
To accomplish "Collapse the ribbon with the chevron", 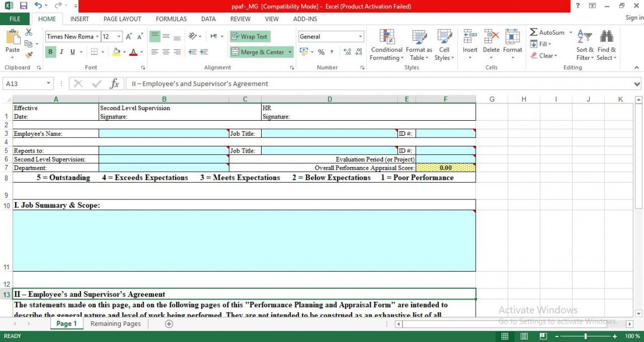I will 637,67.
